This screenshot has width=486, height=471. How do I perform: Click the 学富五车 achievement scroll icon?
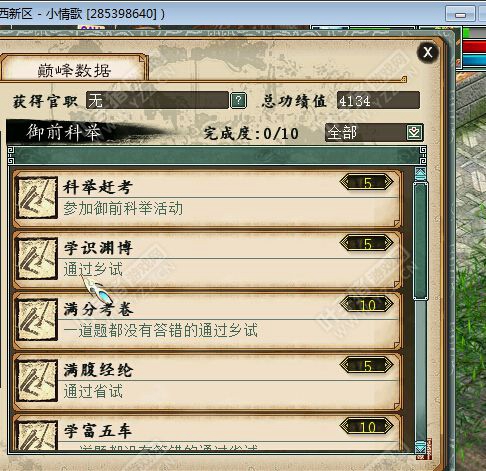coord(37,435)
